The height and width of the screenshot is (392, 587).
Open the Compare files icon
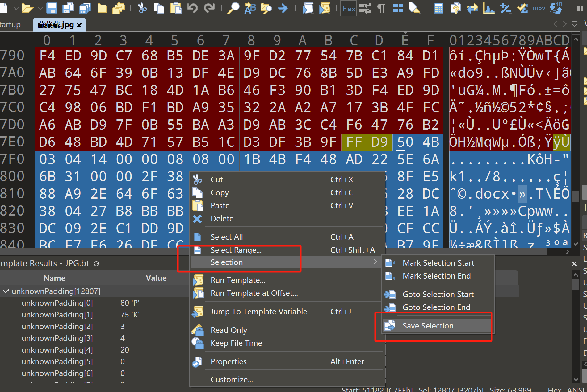pyautogui.click(x=455, y=8)
